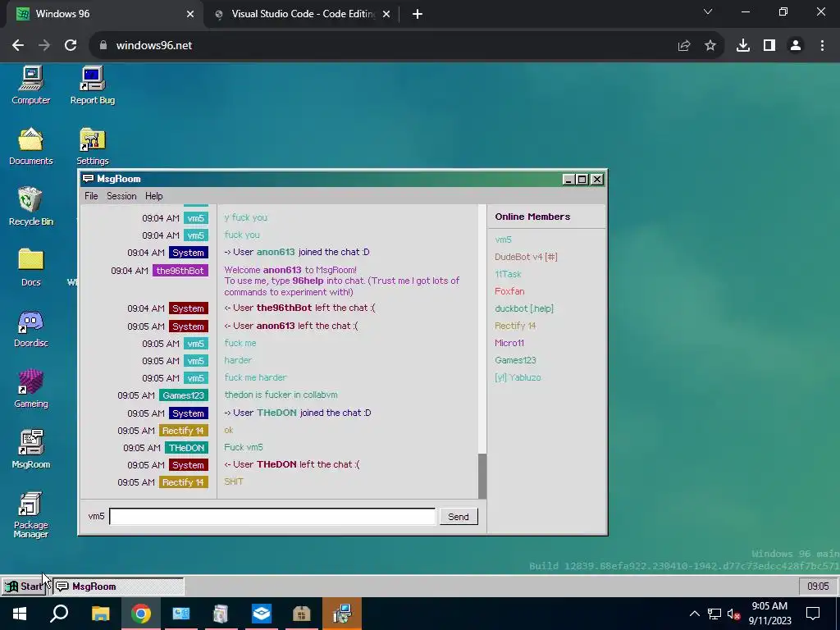Select the Recycle Bin icon

[x=31, y=206]
